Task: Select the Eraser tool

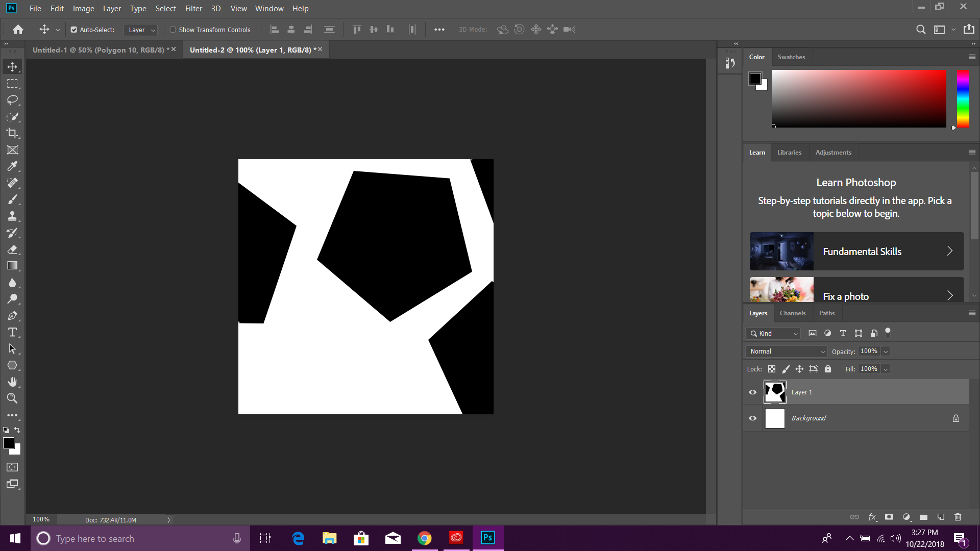Action: [x=13, y=249]
